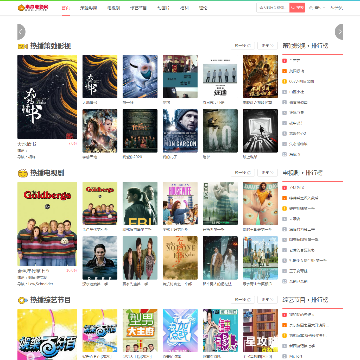
Task: Click the search input field
Action: (273, 7)
